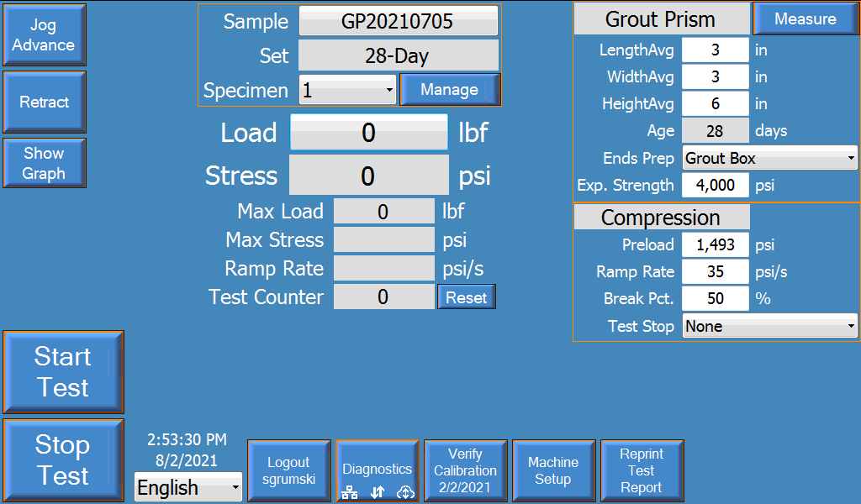
Task: Click the Max Stress label
Action: (275, 240)
